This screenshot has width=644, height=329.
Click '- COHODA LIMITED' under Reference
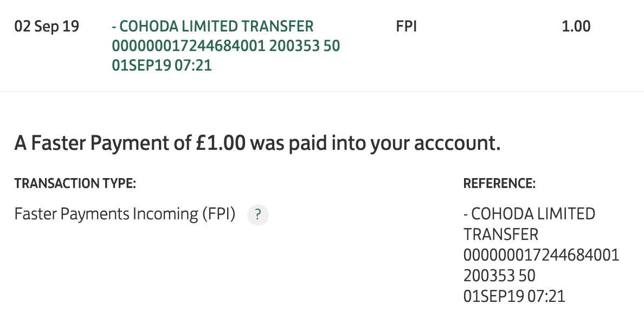point(529,214)
